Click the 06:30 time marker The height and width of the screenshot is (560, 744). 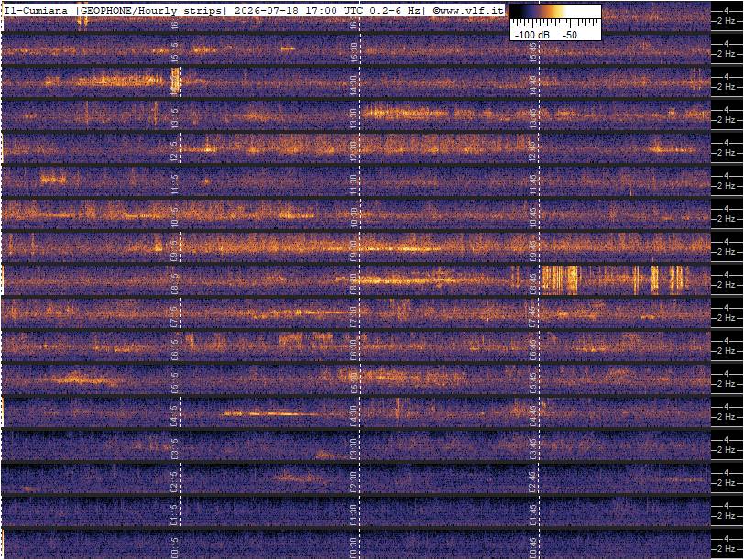click(354, 350)
